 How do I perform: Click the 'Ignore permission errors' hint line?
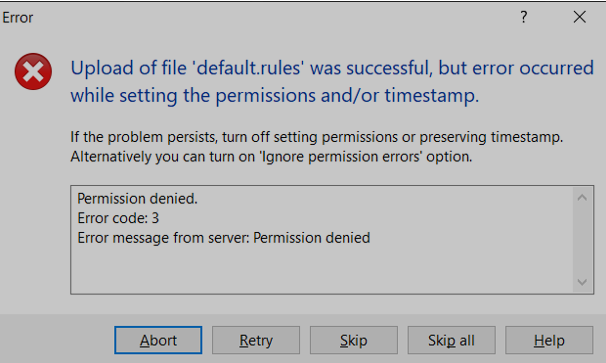(x=271, y=157)
